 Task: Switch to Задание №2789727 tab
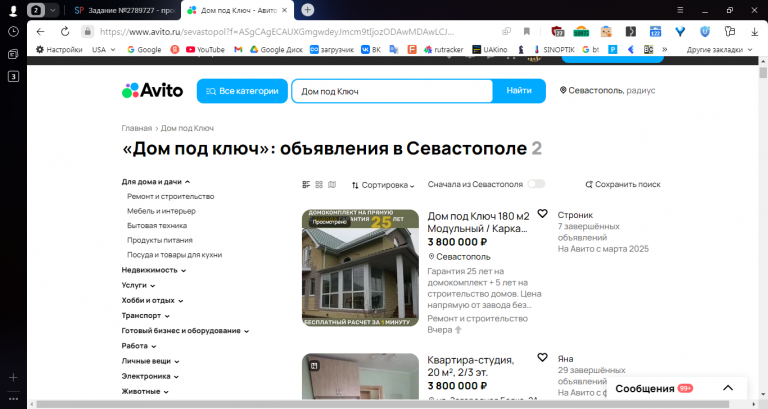pos(124,10)
